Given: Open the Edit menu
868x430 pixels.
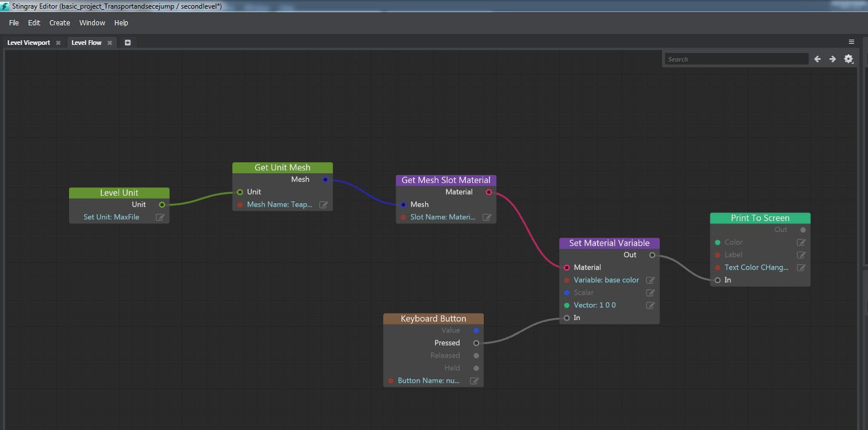Looking at the screenshot, I should [34, 23].
